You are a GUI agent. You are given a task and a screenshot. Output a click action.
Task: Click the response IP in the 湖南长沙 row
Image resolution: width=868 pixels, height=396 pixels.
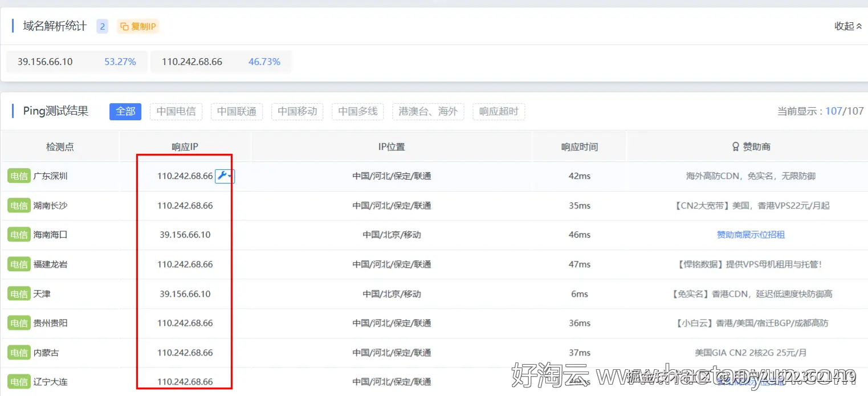tap(185, 205)
